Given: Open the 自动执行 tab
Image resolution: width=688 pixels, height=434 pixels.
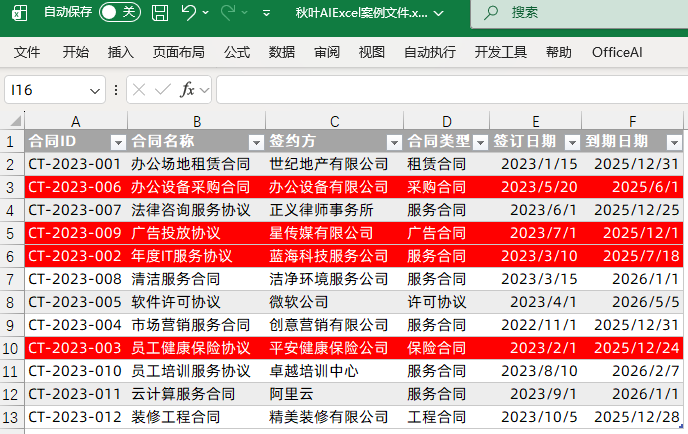Looking at the screenshot, I should tap(430, 52).
